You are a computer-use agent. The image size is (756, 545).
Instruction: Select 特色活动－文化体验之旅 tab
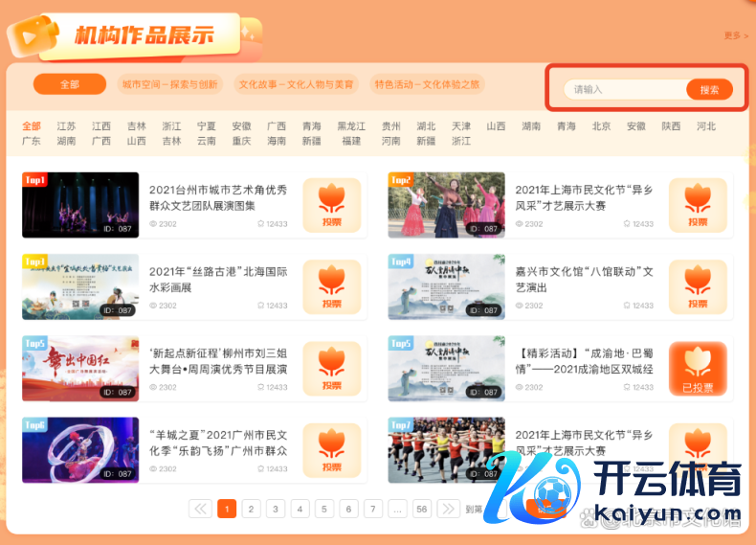pyautogui.click(x=427, y=84)
